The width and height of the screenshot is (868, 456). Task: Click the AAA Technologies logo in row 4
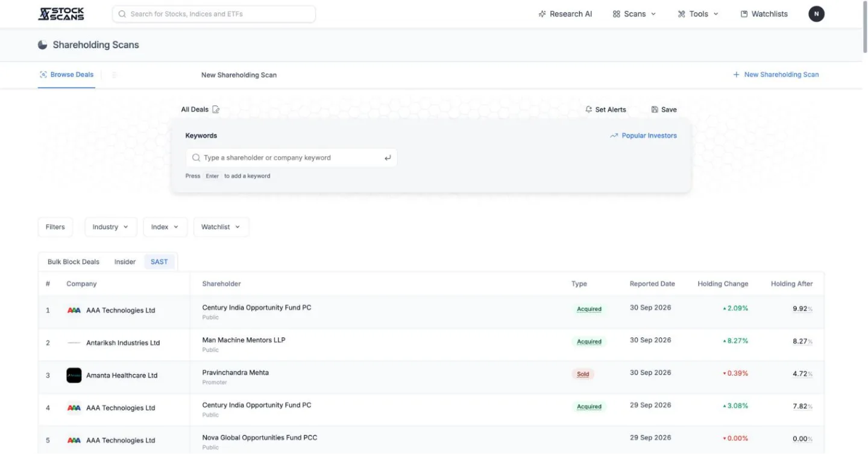point(74,408)
